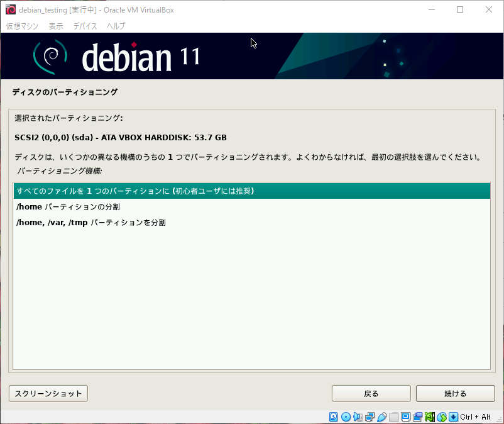Select '/home パーティションの分割' option
Image resolution: width=504 pixels, height=424 pixels.
tap(252, 206)
